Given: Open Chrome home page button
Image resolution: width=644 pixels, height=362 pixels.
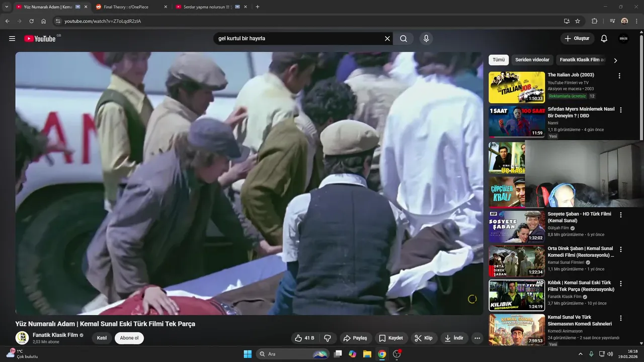Looking at the screenshot, I should coord(44,21).
